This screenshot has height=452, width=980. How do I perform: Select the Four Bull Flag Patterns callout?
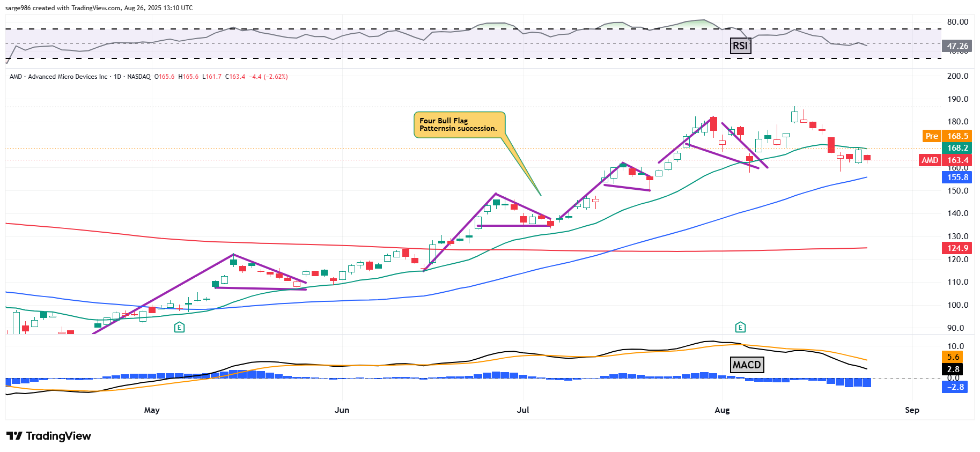[x=459, y=124]
